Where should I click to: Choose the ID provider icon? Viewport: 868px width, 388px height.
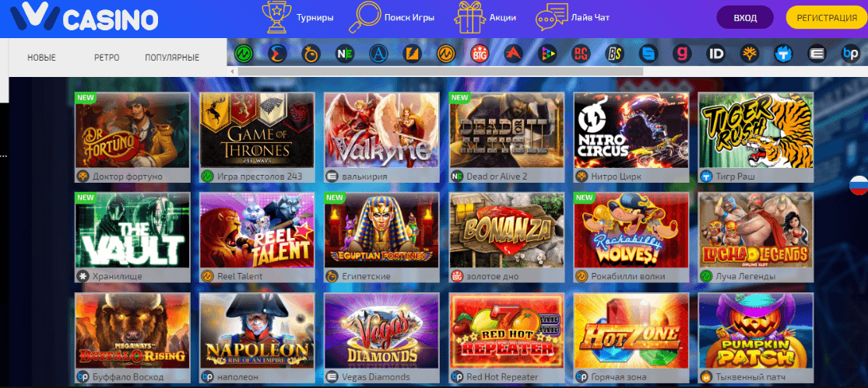tap(715, 54)
